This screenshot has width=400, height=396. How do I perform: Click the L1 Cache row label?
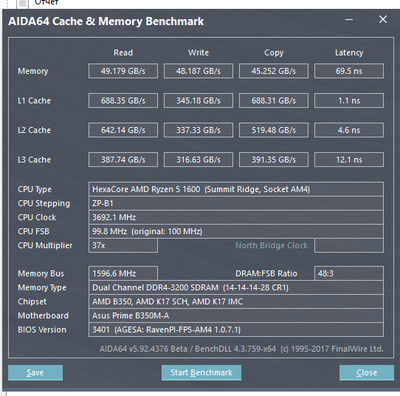tap(34, 101)
